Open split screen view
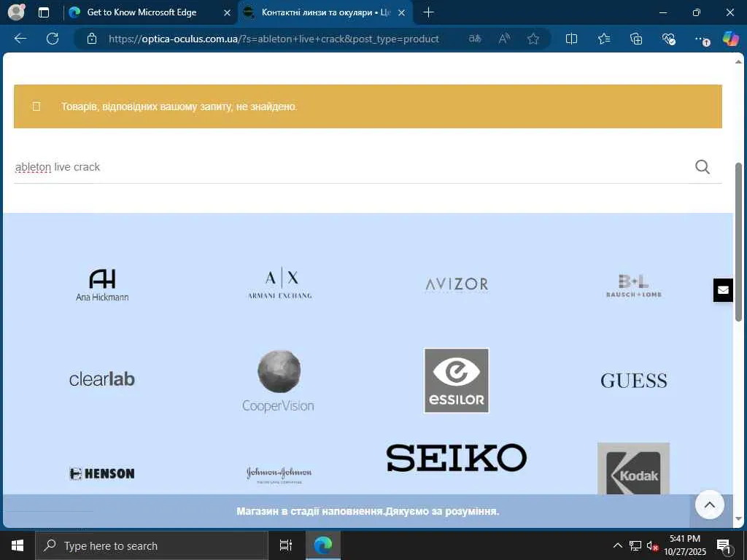747x560 pixels. tap(571, 39)
